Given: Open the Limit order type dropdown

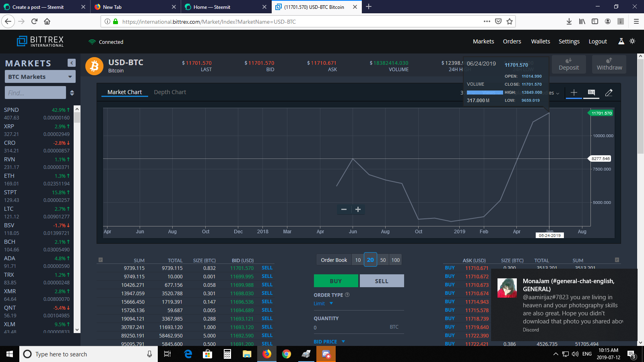Looking at the screenshot, I should (x=323, y=303).
